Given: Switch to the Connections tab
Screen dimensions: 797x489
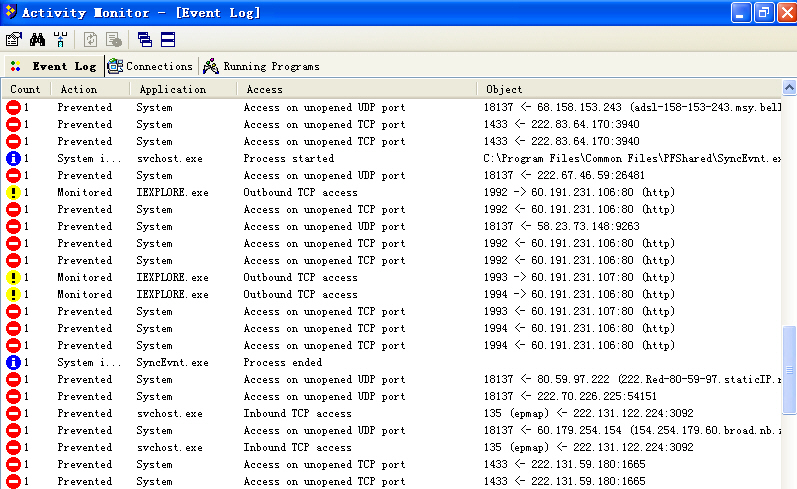Looking at the screenshot, I should [150, 66].
